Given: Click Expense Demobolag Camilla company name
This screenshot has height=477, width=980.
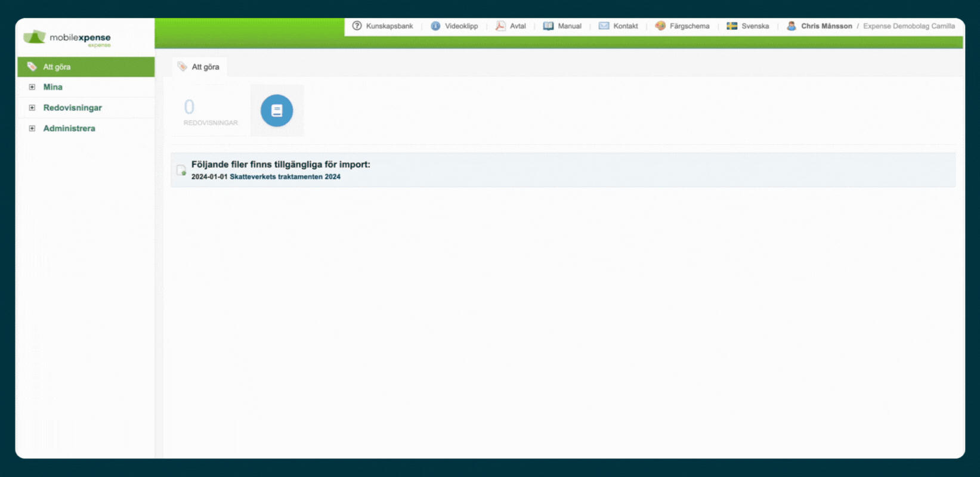Looking at the screenshot, I should (x=909, y=26).
